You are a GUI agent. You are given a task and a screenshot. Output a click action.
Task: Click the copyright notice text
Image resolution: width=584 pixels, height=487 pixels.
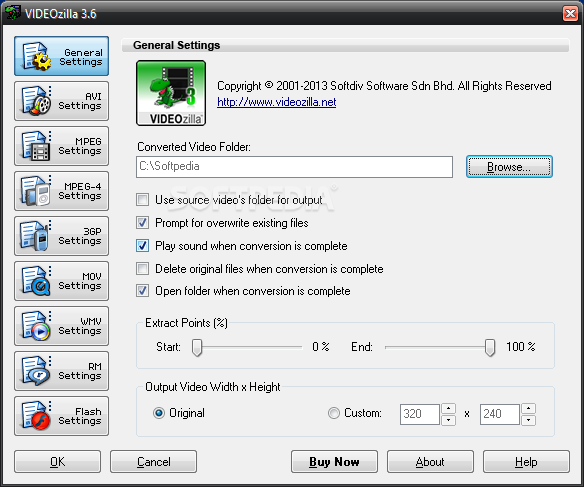[x=384, y=86]
